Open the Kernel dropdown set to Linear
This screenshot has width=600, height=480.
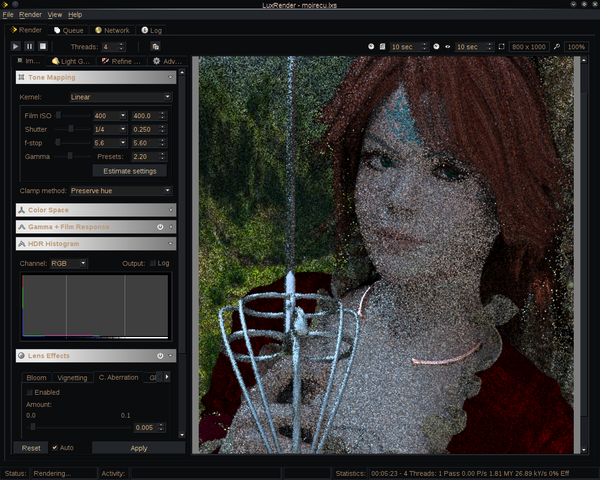click(x=121, y=97)
